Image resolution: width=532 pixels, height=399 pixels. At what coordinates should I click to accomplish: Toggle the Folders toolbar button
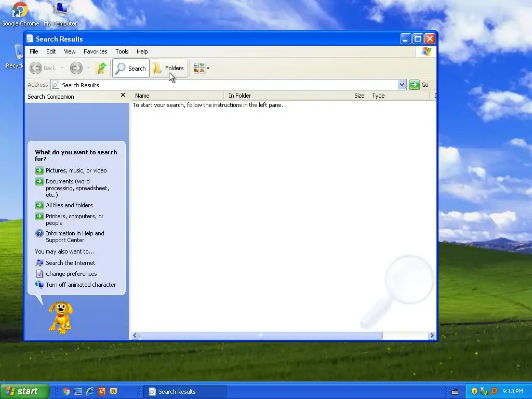point(169,68)
